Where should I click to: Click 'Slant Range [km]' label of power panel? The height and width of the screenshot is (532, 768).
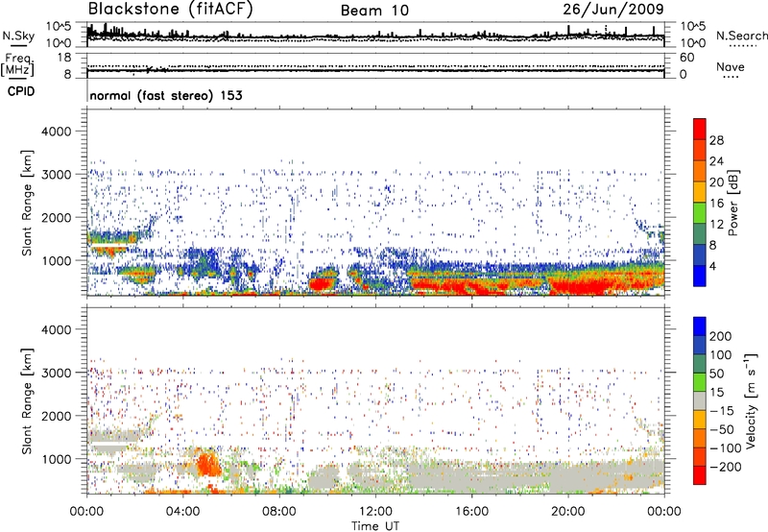(27, 203)
